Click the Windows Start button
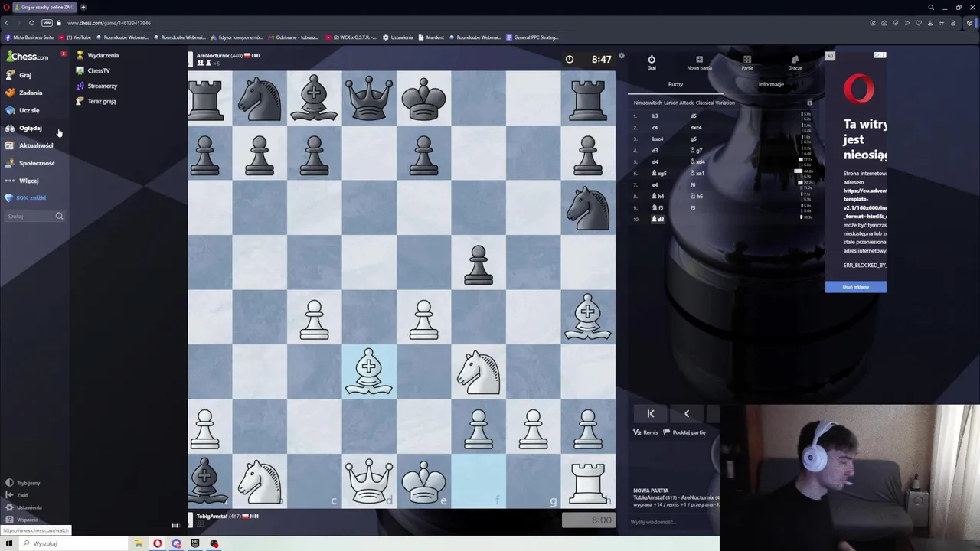 click(x=8, y=543)
